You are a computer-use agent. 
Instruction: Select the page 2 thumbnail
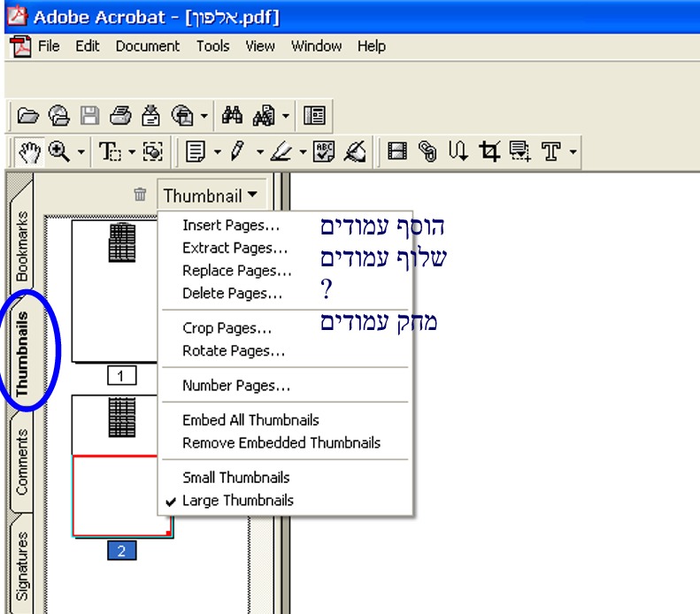tap(115, 466)
